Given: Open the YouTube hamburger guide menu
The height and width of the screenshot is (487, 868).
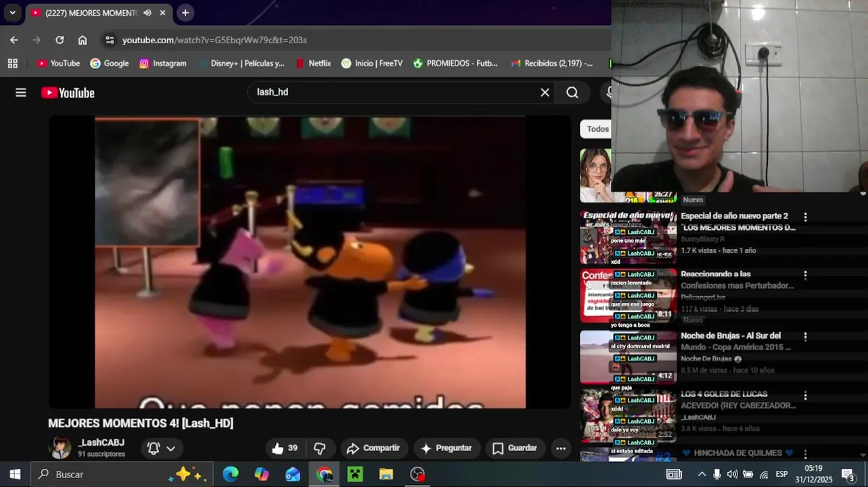Looking at the screenshot, I should click(x=21, y=93).
